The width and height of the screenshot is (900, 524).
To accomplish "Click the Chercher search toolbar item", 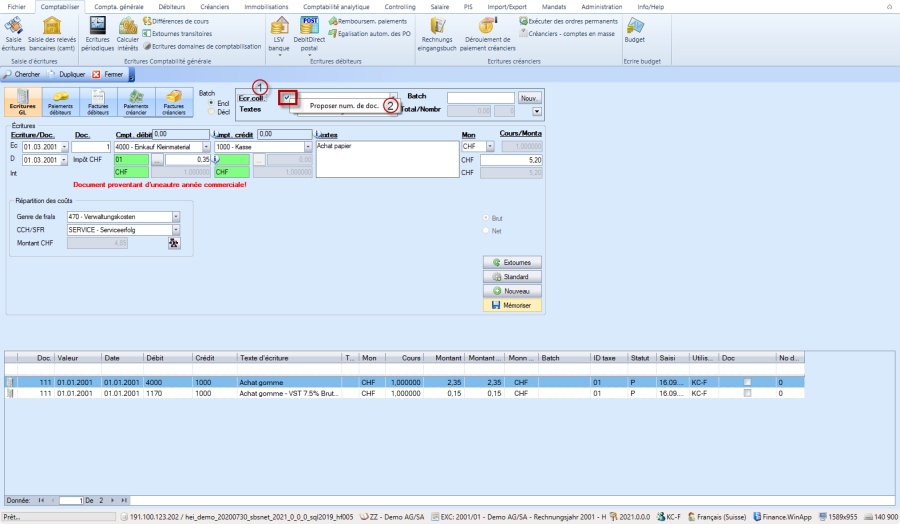I will click(x=23, y=75).
